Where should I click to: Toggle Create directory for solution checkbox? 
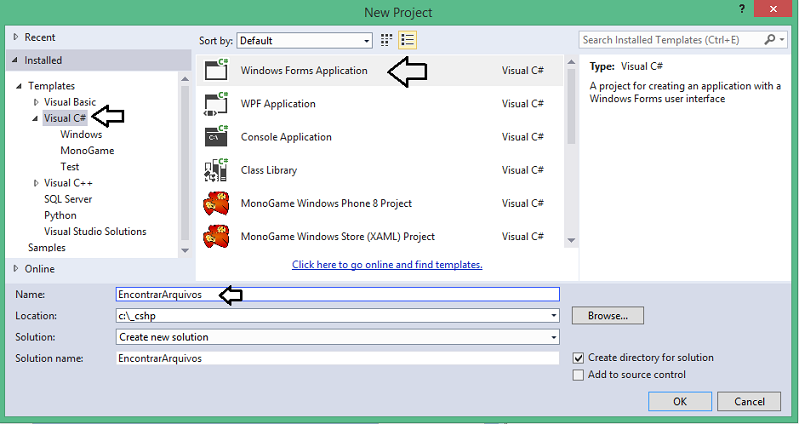tap(578, 358)
